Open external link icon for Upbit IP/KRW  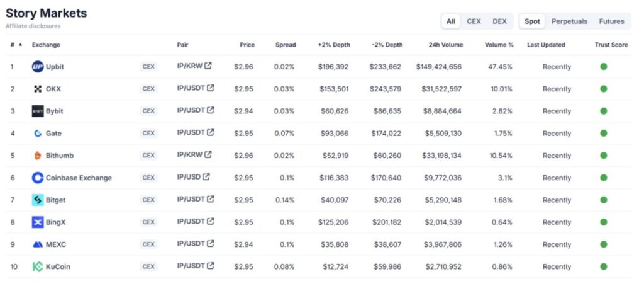pos(208,66)
